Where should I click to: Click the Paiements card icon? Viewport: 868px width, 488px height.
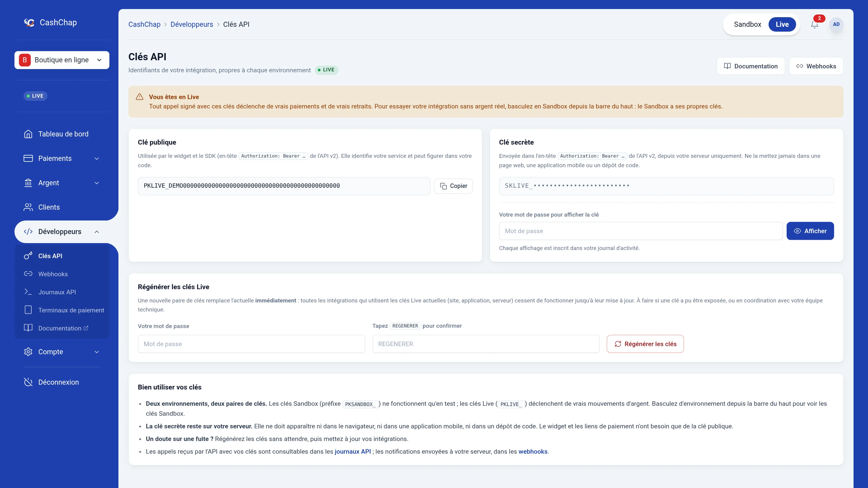coord(28,158)
